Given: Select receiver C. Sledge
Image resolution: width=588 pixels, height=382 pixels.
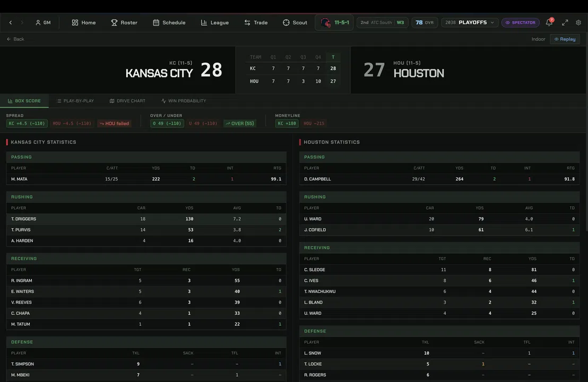Looking at the screenshot, I should click(439, 270).
